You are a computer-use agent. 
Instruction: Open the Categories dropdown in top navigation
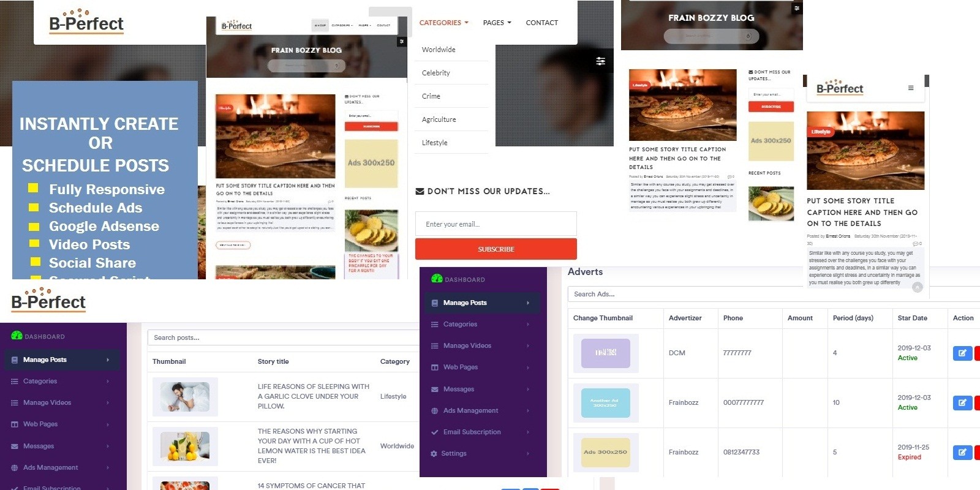pyautogui.click(x=444, y=23)
